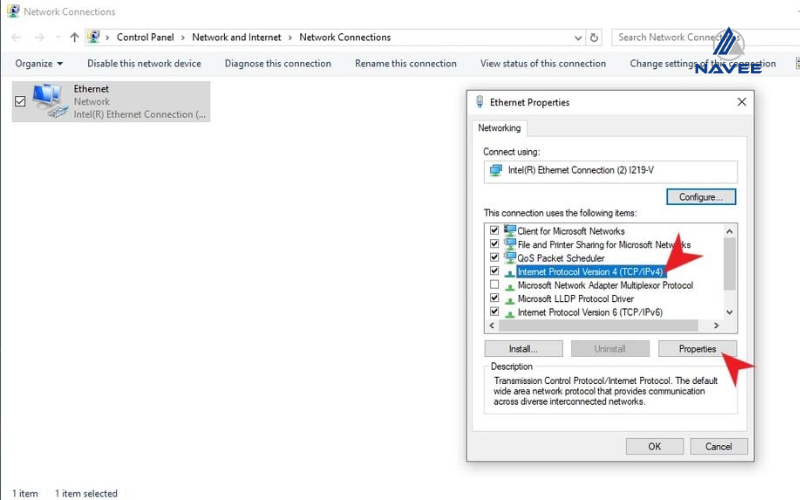
Task: Close the Ethernet Properties dialog
Action: point(741,102)
